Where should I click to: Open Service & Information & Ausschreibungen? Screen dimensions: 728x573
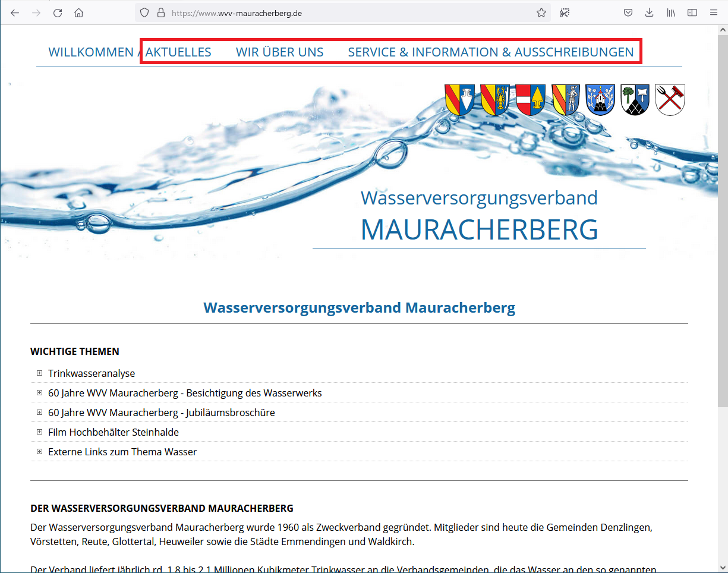490,52
